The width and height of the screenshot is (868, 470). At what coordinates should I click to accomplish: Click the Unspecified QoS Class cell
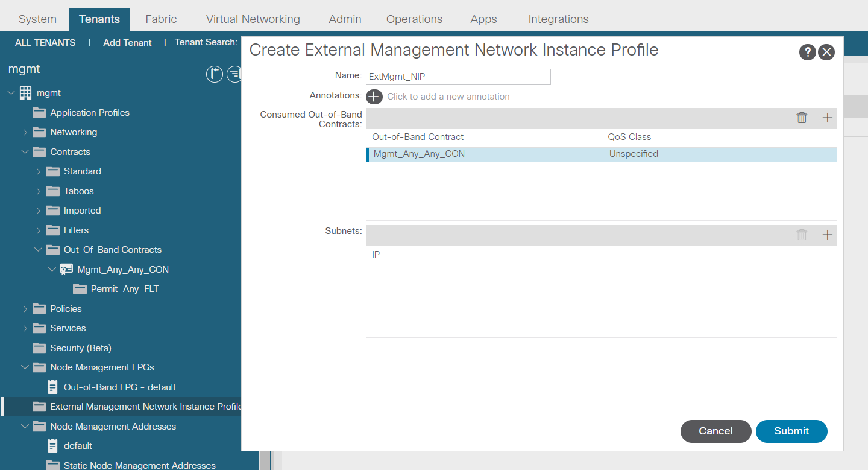[x=634, y=154]
